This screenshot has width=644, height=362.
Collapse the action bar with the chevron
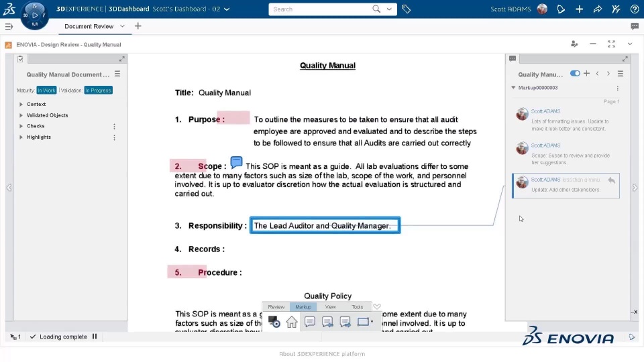377,306
